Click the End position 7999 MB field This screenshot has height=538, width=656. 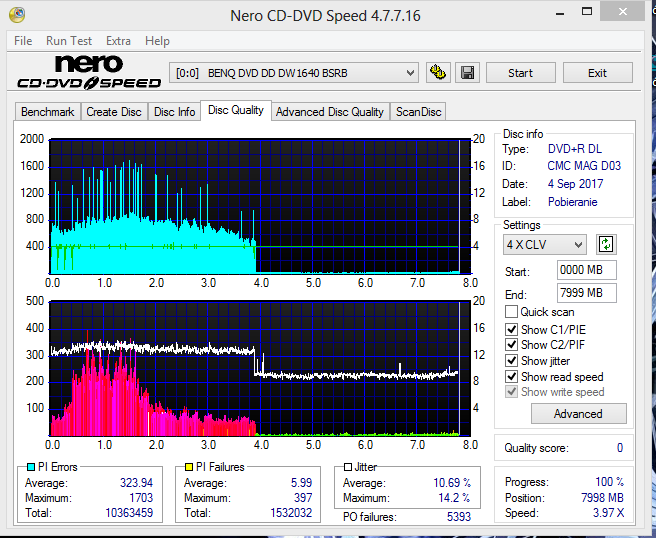pos(587,293)
